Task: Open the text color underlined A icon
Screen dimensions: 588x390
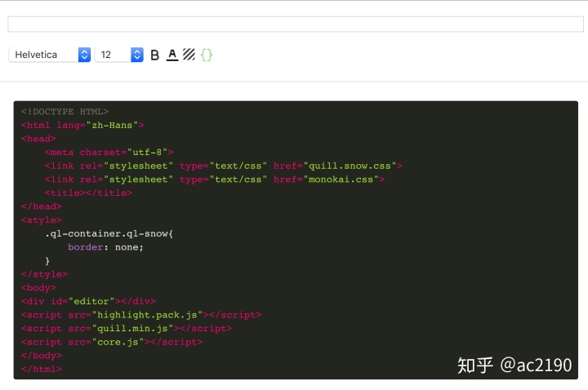Action: tap(172, 55)
